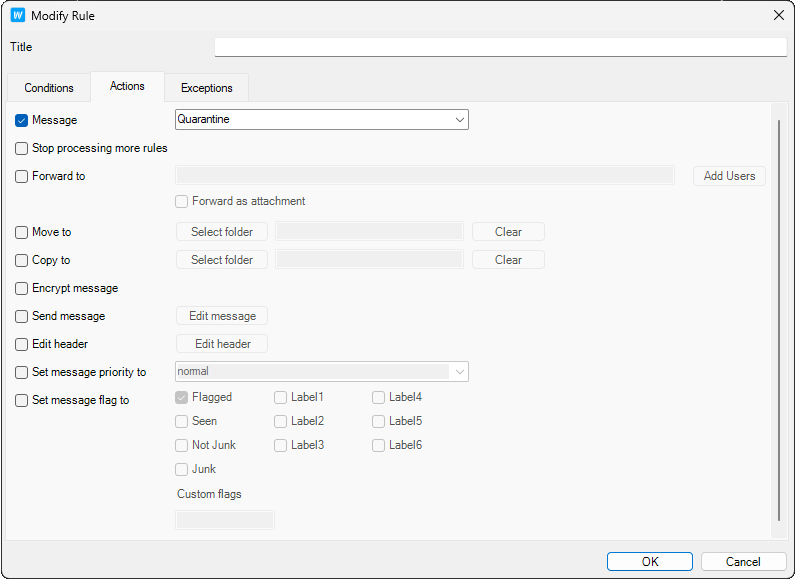Click the Edit header button
796x579 pixels.
coord(222,344)
